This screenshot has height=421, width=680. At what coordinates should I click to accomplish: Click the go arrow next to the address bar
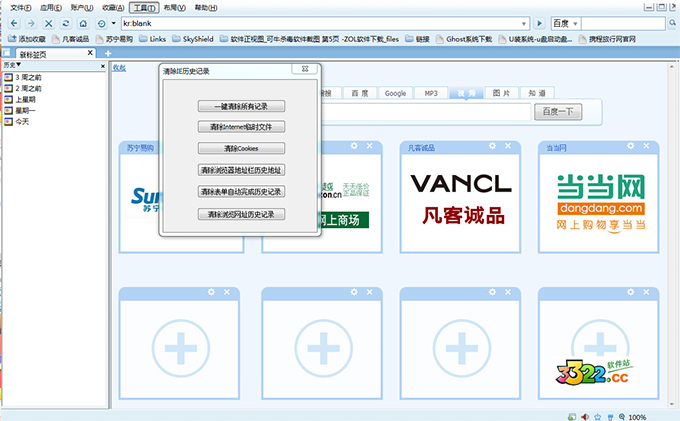coord(539,23)
